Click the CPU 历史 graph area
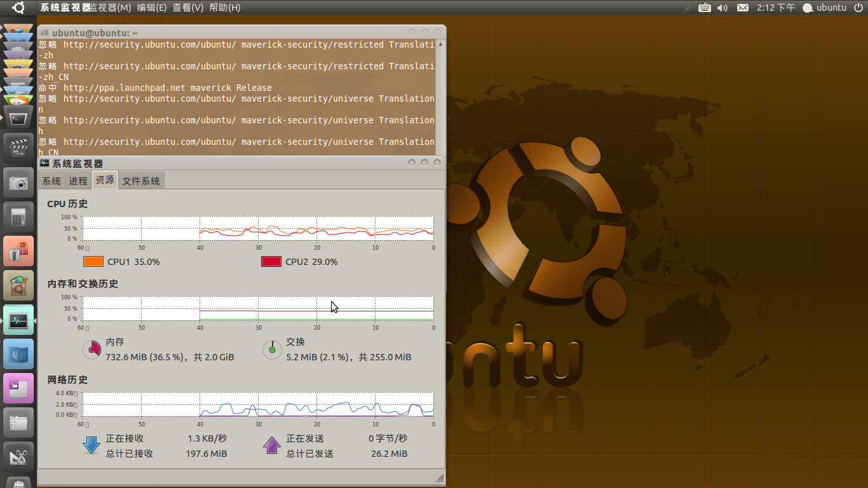 point(258,228)
